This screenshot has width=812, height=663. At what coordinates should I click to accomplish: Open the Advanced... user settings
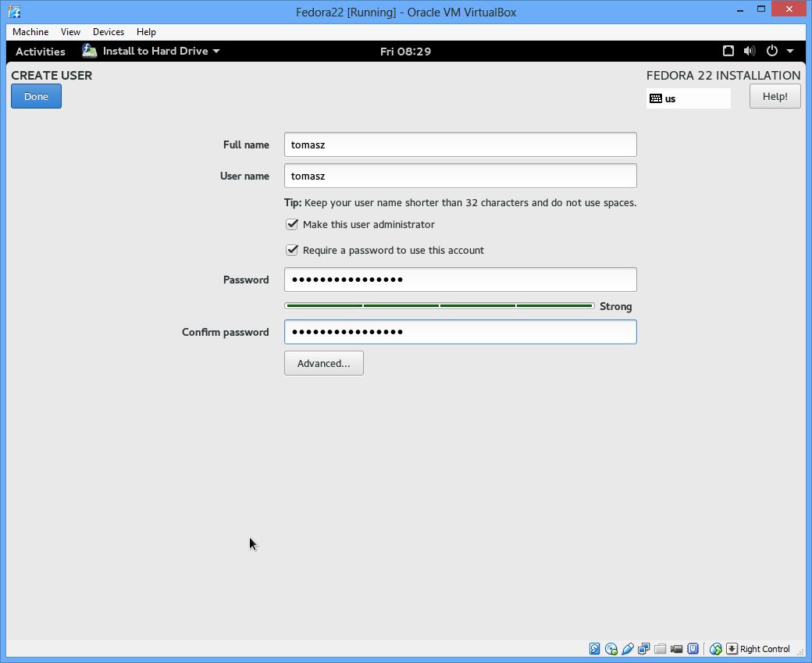tap(324, 363)
